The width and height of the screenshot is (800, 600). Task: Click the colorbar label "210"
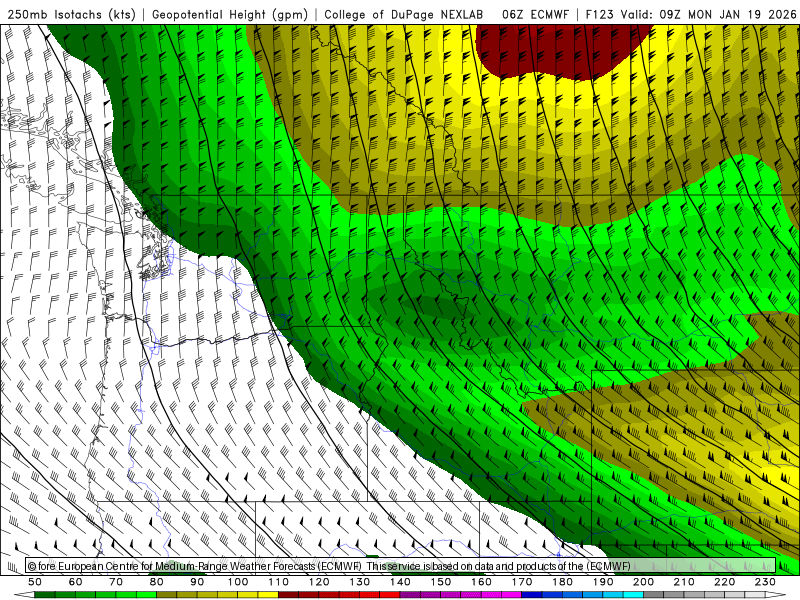coord(684,582)
